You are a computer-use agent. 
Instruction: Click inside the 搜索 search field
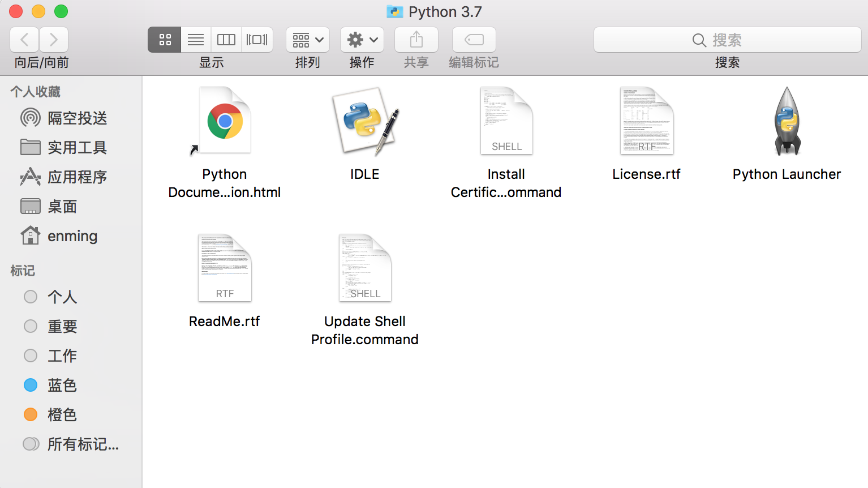click(x=727, y=40)
